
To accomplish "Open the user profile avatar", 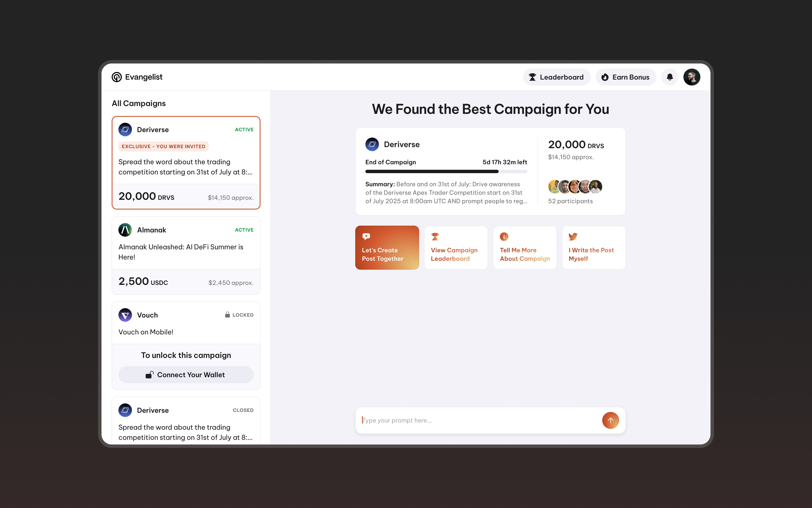I will tap(691, 77).
